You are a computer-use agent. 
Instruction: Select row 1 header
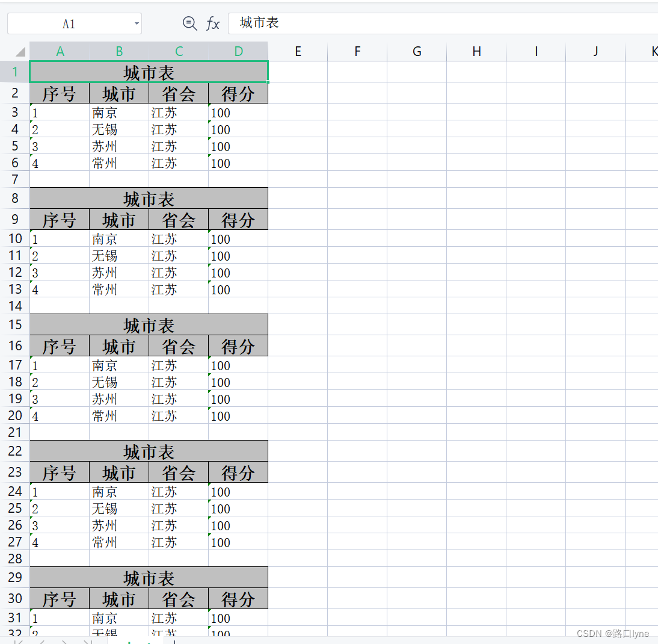tap(14, 72)
